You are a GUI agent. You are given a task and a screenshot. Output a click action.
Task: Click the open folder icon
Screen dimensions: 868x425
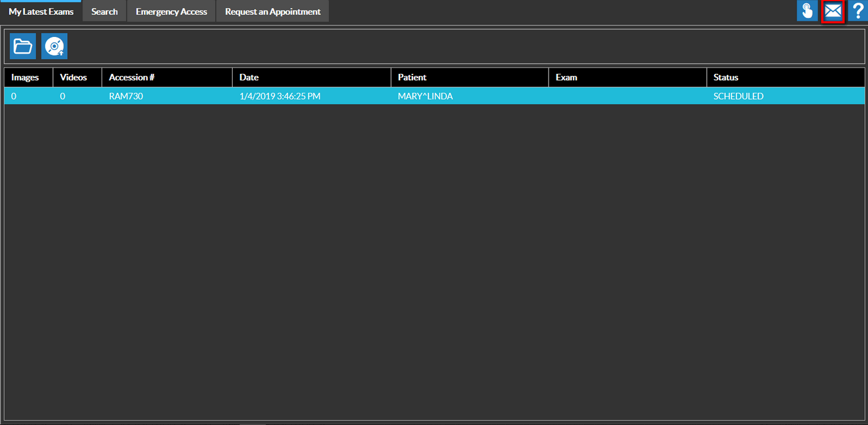click(23, 46)
